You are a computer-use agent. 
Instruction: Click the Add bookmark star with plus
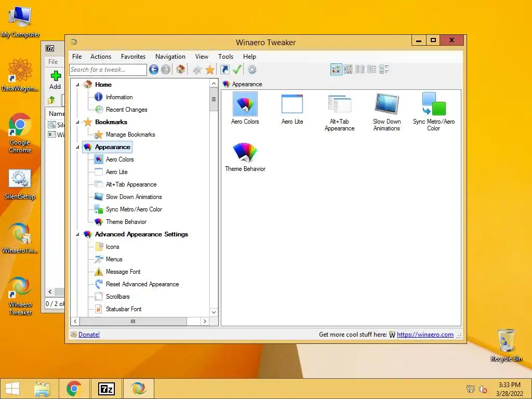tap(197, 70)
